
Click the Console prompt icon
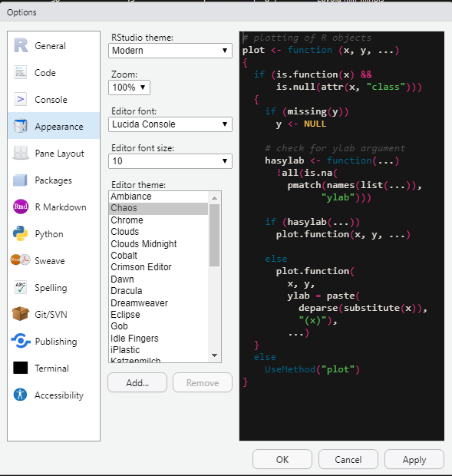pos(21,99)
